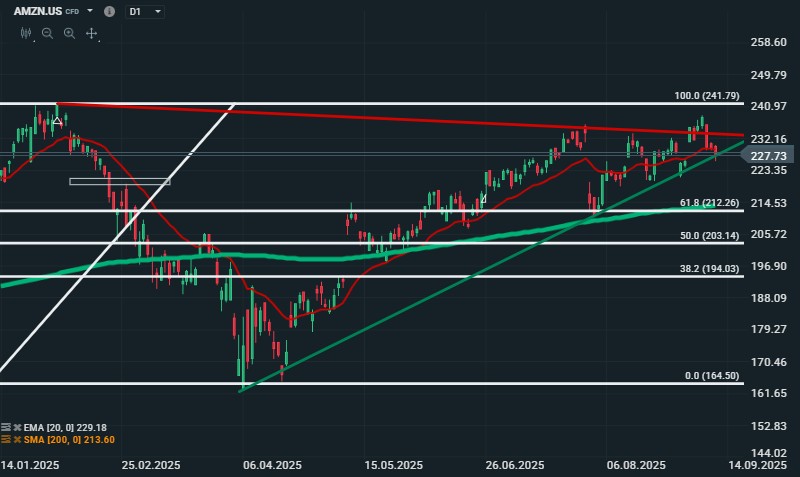
Task: Select the 61.8 (212.26) Fibonacci level label
Action: point(708,203)
